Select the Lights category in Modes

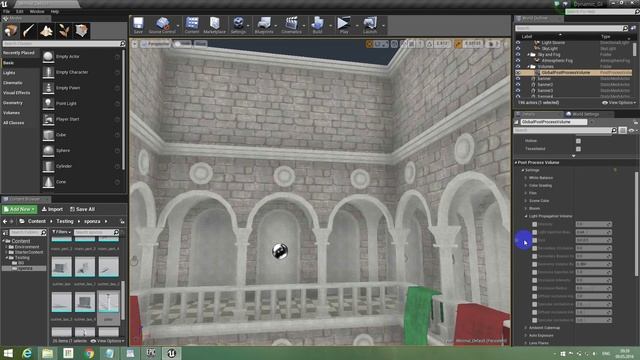tap(9, 73)
